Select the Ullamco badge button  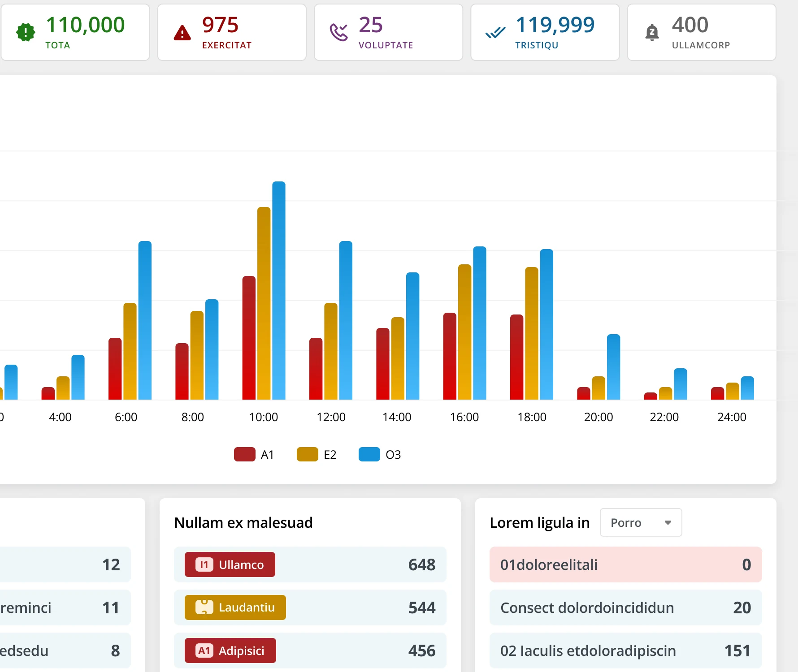pyautogui.click(x=230, y=564)
